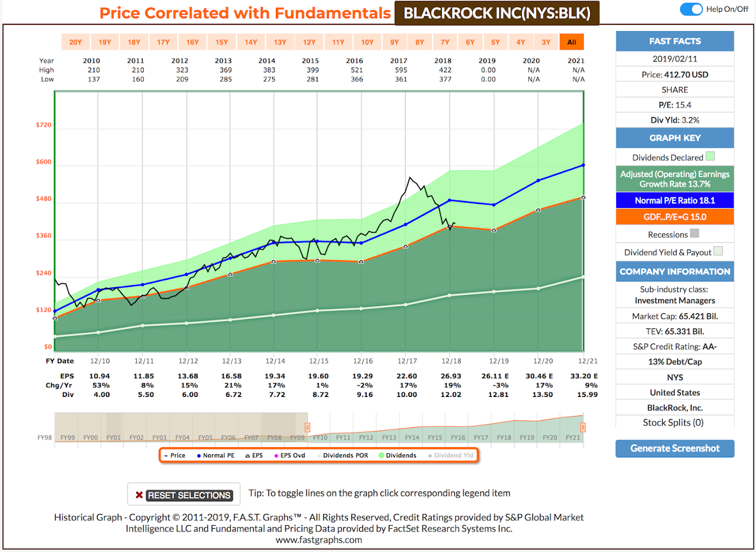Grab the left timeline range handle
Viewport: 756px width, 552px height.
pyautogui.click(x=307, y=427)
